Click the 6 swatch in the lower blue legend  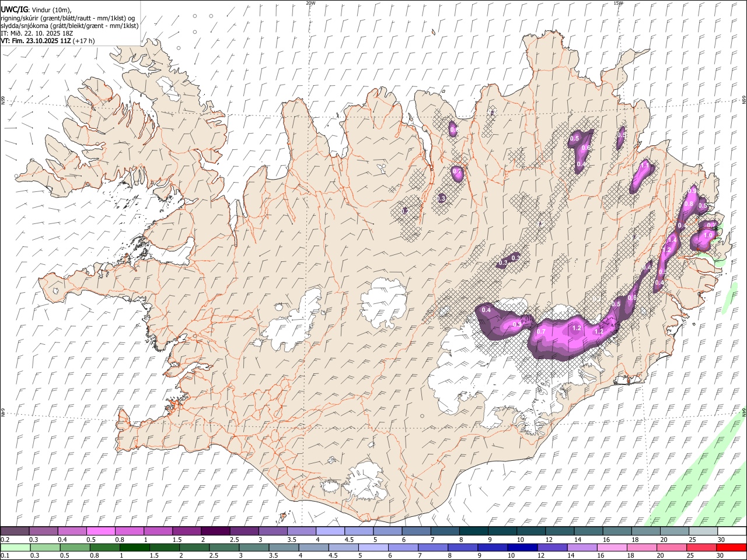(403, 547)
